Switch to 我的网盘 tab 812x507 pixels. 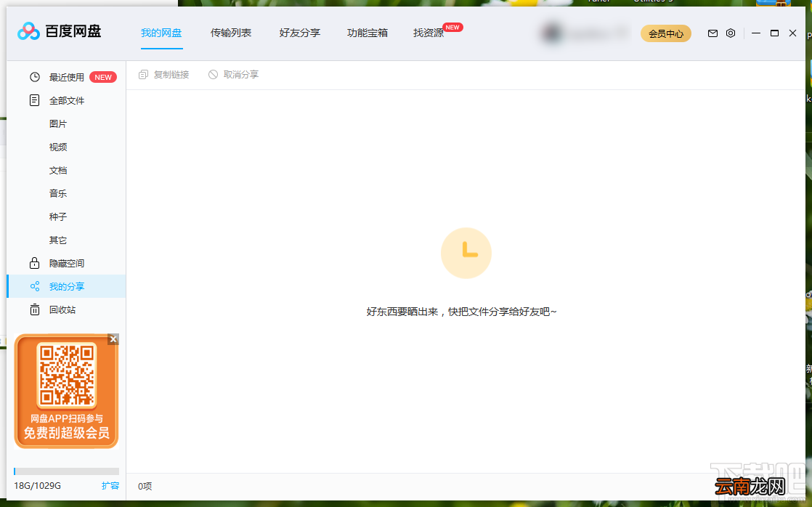click(161, 33)
